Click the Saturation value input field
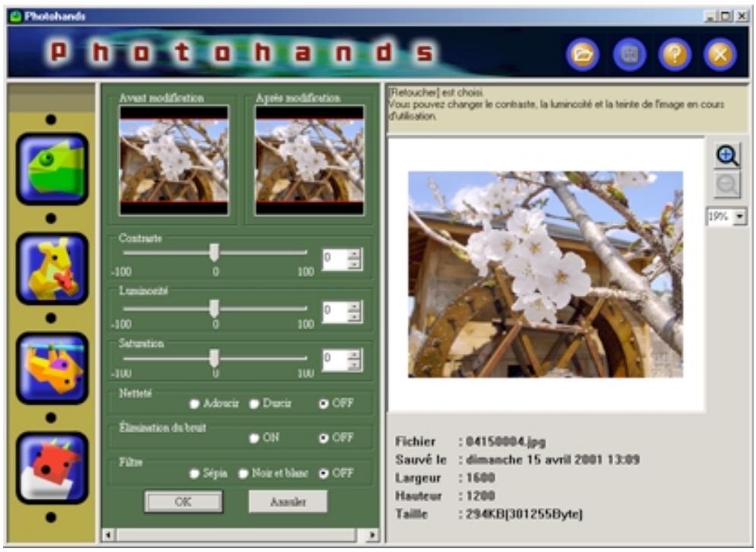 tap(336, 360)
